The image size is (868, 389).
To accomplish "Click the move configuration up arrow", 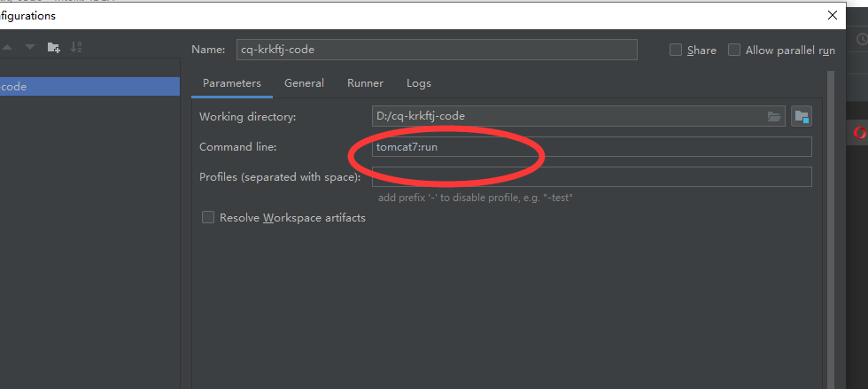I will click(7, 48).
